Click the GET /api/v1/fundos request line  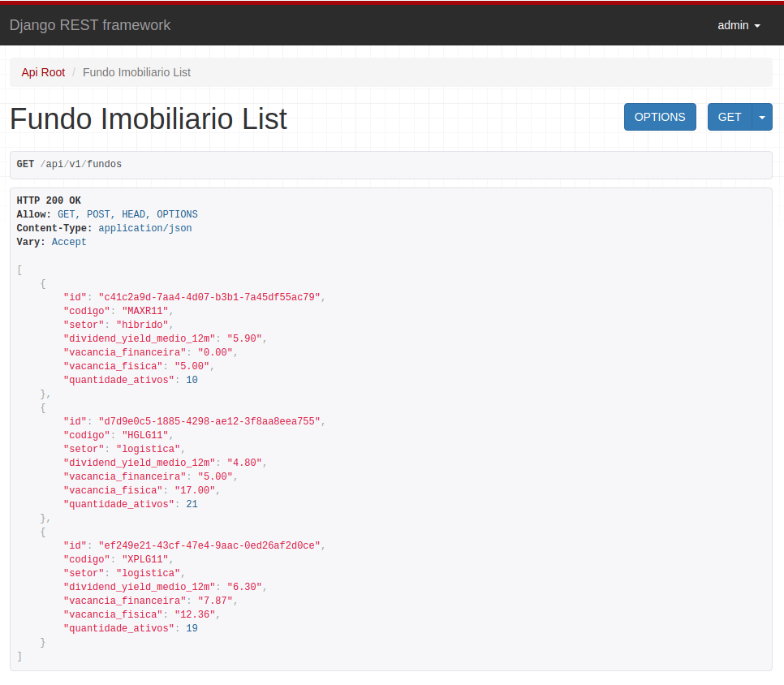(x=69, y=164)
